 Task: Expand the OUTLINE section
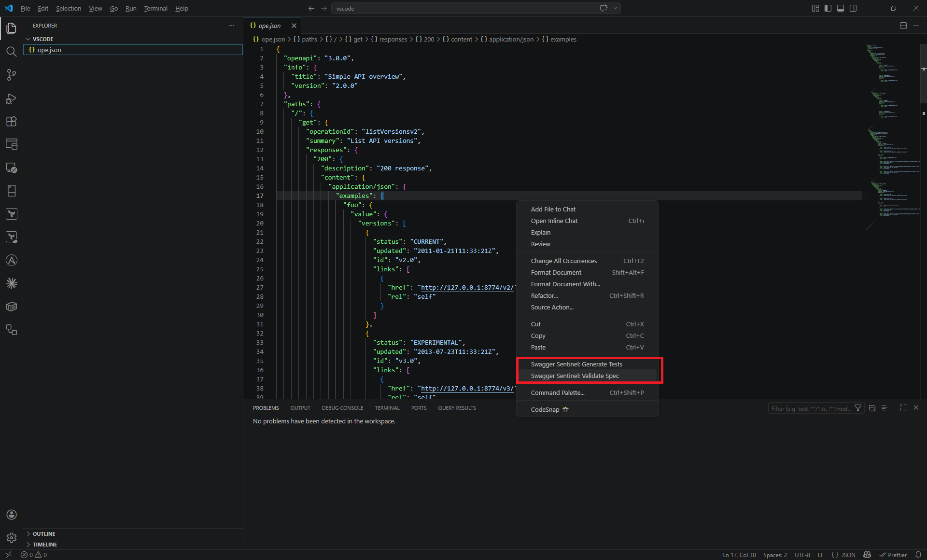pos(44,534)
